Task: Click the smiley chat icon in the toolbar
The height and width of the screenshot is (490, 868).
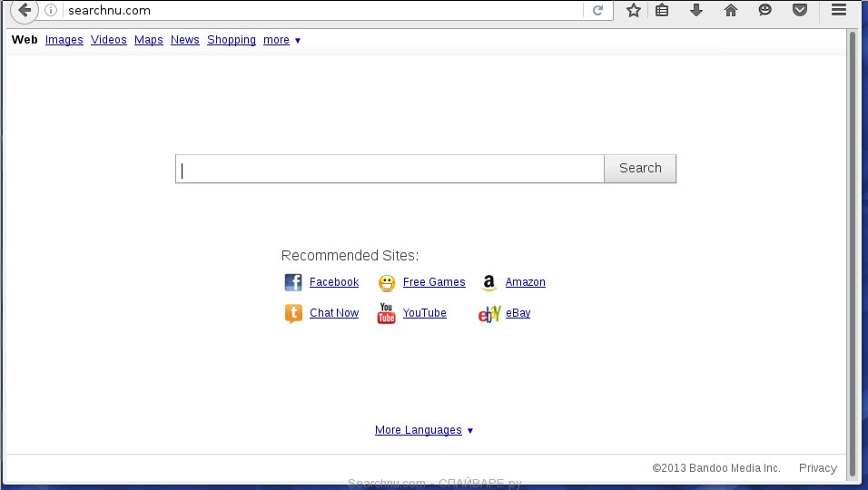Action: tap(765, 11)
